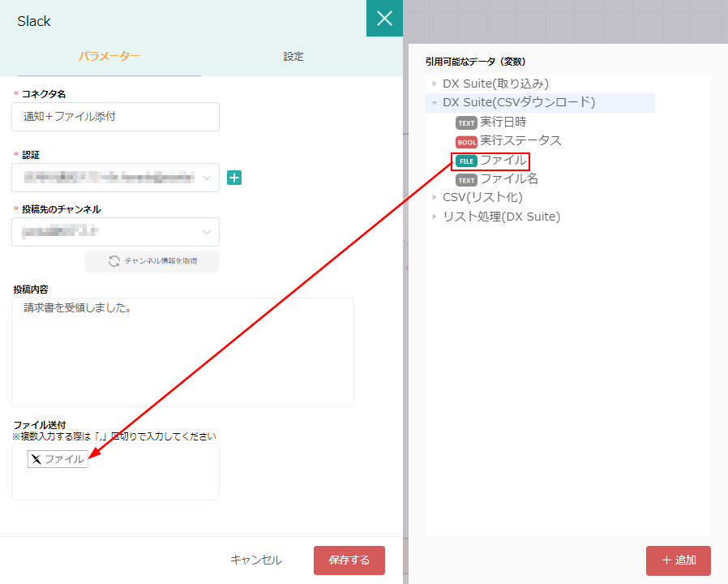Viewport: 728px width, 584px height.
Task: Expand the リスト処理(DX Suite) tree node
Action: pos(434,217)
